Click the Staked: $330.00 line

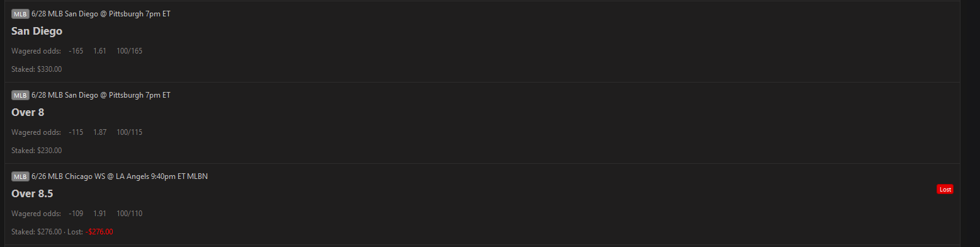37,69
